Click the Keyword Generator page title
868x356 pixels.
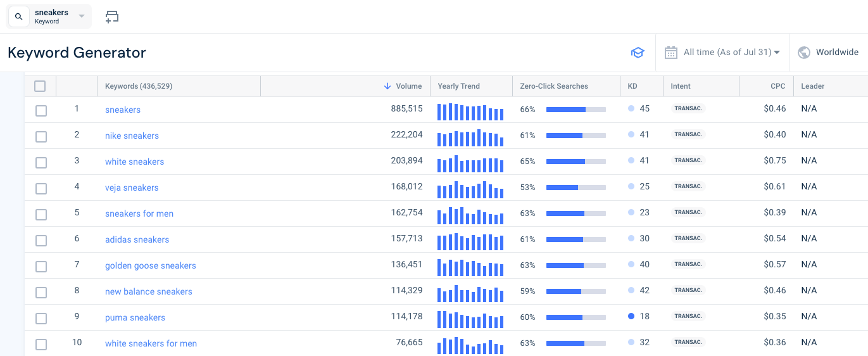coord(77,53)
